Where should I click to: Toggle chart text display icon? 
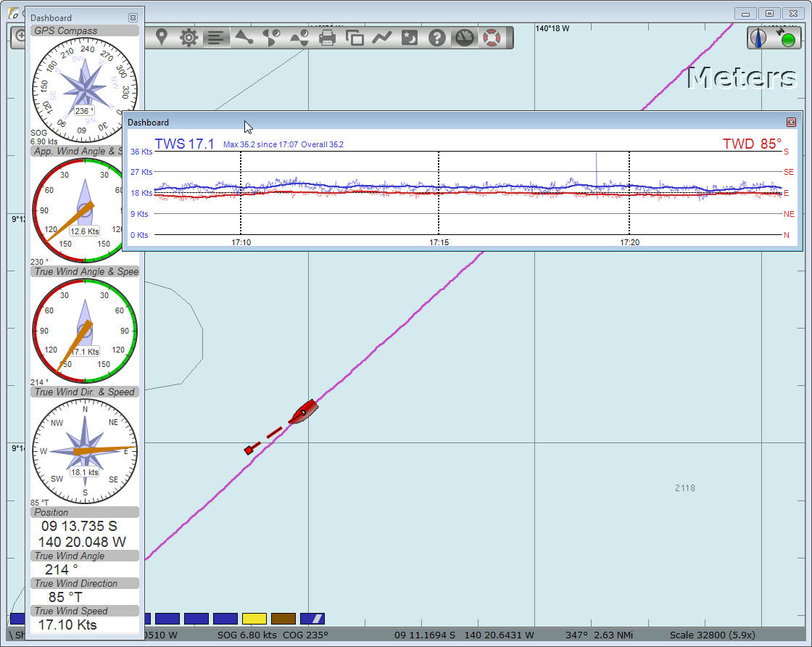[x=215, y=38]
